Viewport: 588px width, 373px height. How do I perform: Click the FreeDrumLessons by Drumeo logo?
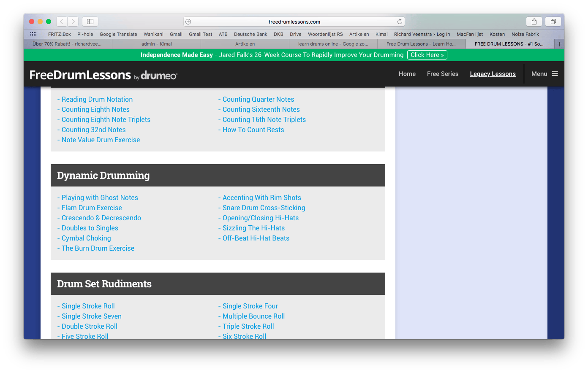point(103,75)
